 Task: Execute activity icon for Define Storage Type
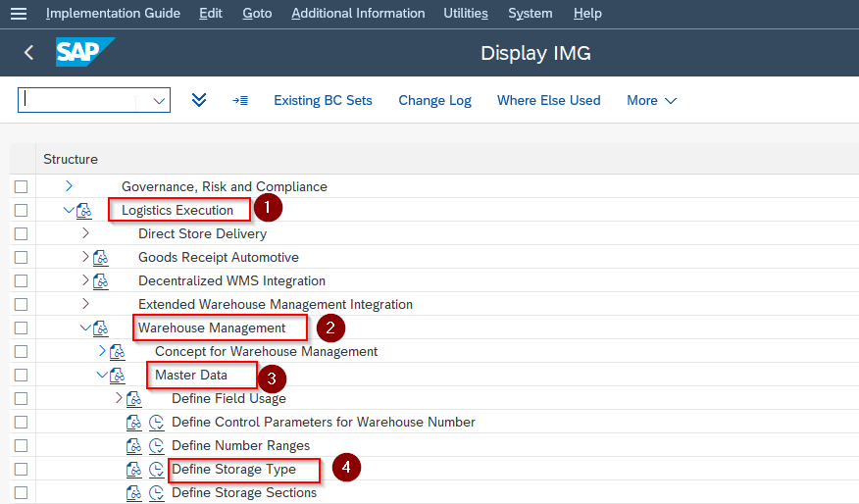pyautogui.click(x=157, y=470)
